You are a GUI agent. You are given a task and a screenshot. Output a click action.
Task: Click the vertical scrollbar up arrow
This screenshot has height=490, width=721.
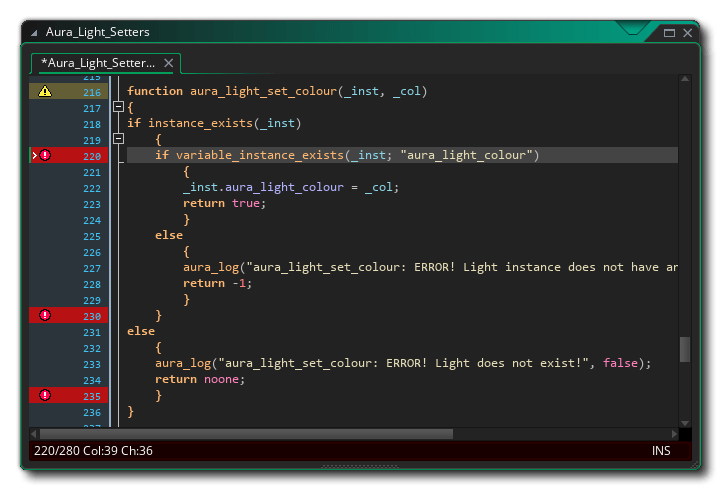685,79
